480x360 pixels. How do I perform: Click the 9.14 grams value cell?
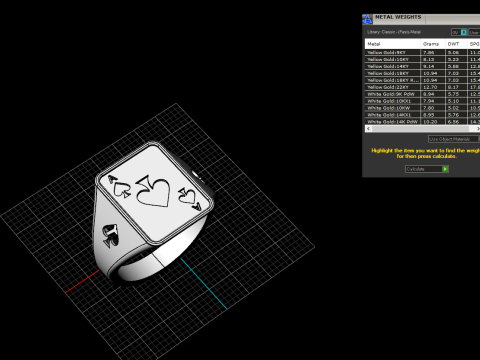(x=433, y=66)
